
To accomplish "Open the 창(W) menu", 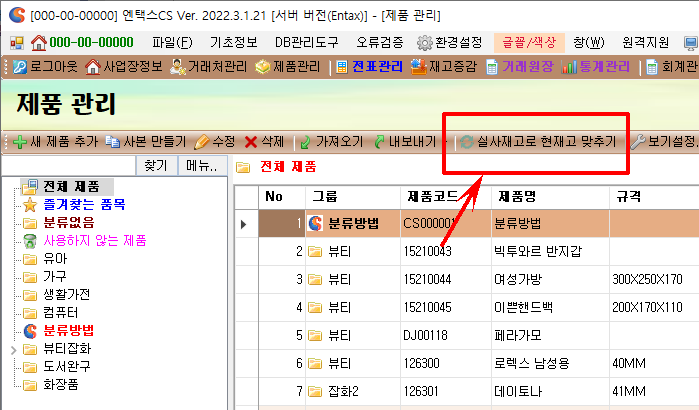I will pos(588,43).
